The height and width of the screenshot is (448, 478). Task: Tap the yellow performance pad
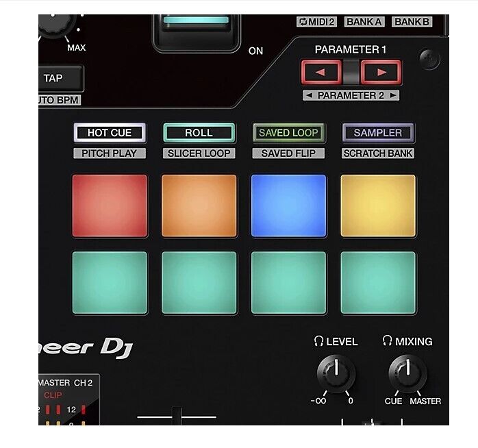(x=378, y=206)
